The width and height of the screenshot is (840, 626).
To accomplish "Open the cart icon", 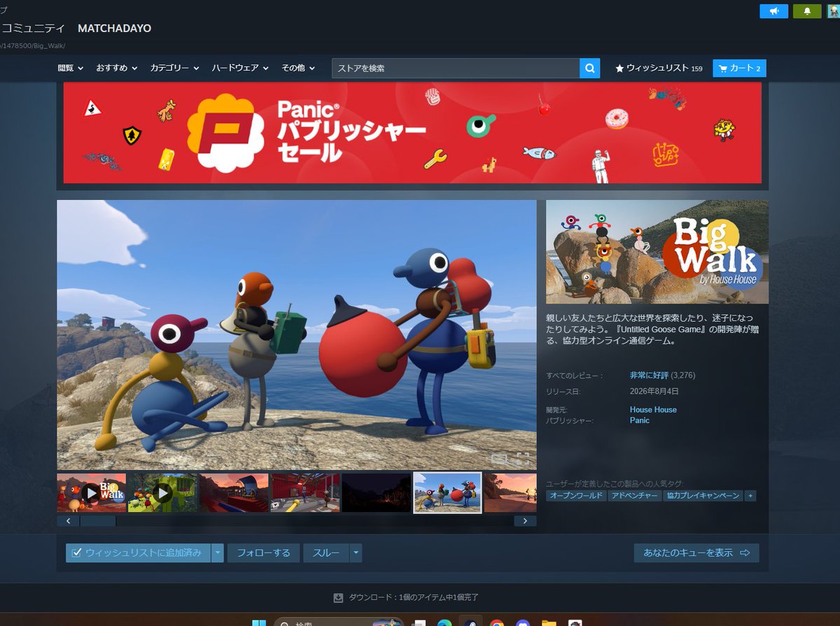I will coord(723,68).
